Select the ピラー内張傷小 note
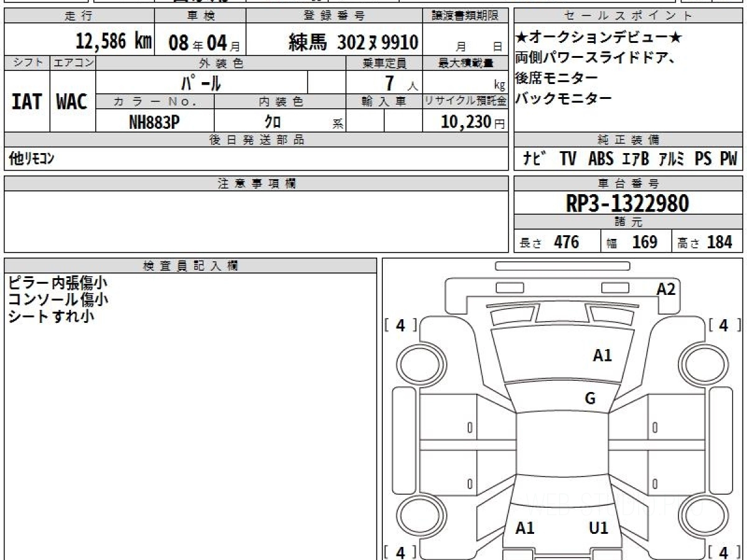The width and height of the screenshot is (747, 560). coord(57,283)
